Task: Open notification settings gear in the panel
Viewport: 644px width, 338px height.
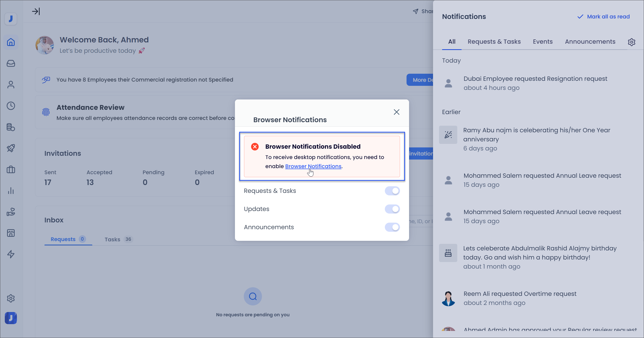Action: click(x=632, y=42)
